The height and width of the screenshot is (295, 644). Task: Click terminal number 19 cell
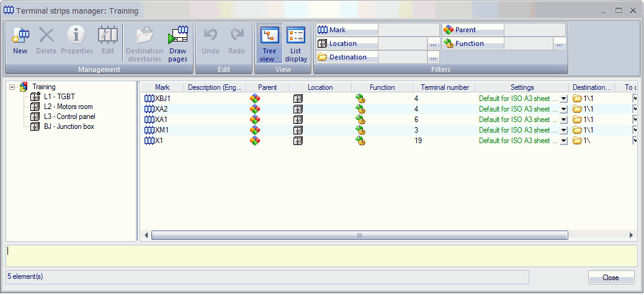click(x=418, y=141)
